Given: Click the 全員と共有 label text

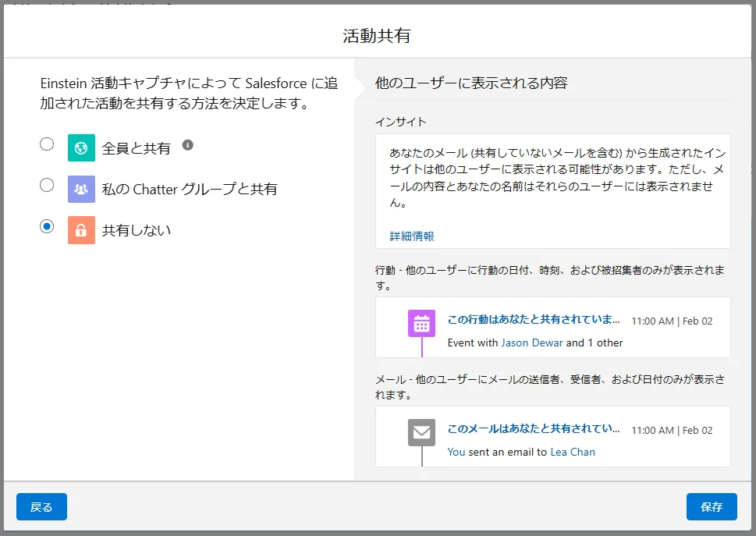Looking at the screenshot, I should coord(136,148).
